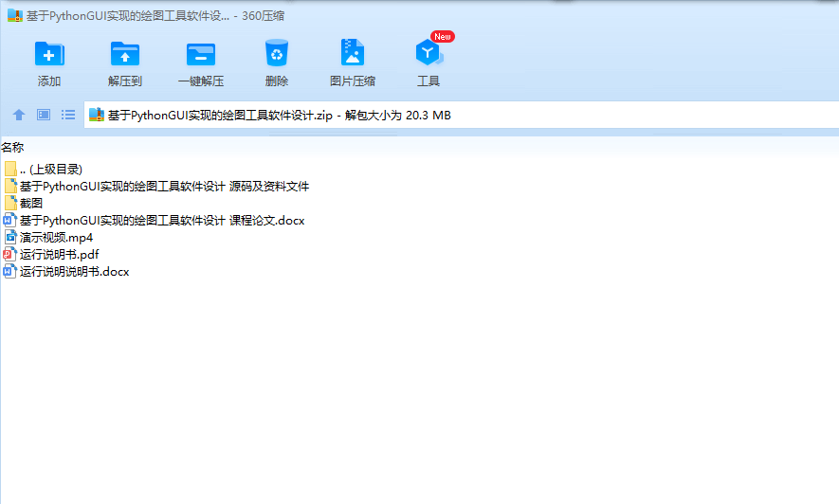
Task: Switch to list view icon
Action: point(68,115)
